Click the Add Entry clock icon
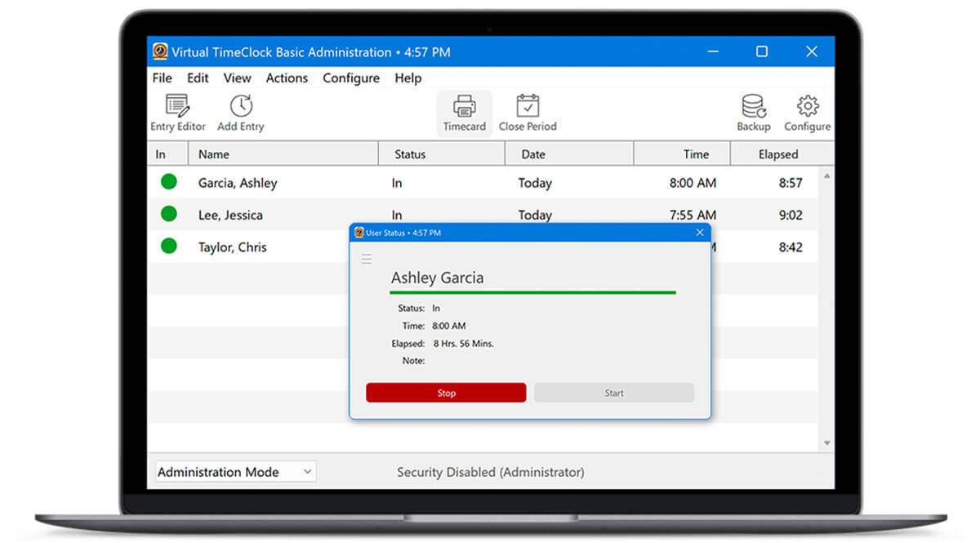980x543 pixels. pos(240,112)
